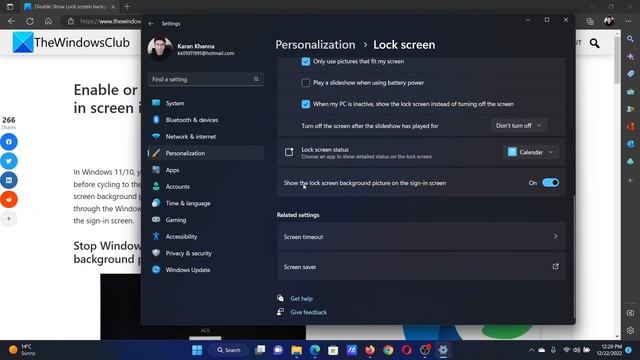Click the Give feedback link
Viewport: 640px width, 360px height.
pos(309,312)
